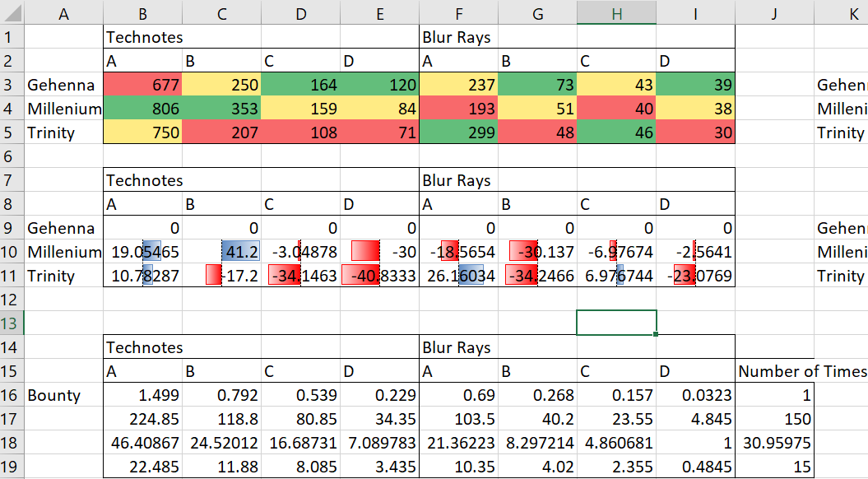The height and width of the screenshot is (479, 868).
Task: Select the green cell containing 164
Action: click(300, 84)
